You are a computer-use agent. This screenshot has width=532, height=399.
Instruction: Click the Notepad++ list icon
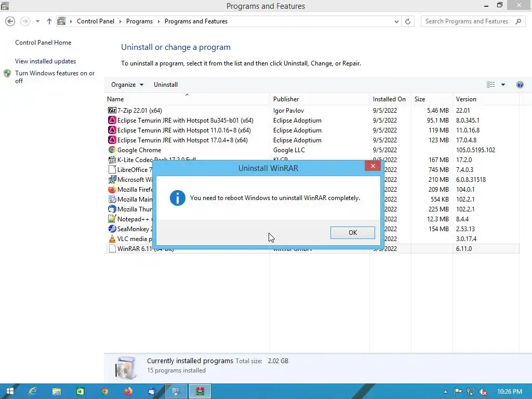[x=112, y=219]
